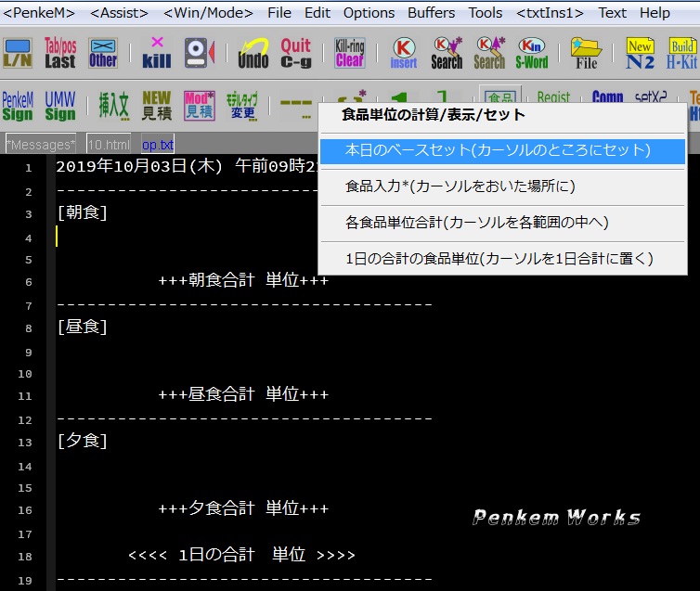Click the Mod 見積 icon
Image resolution: width=700 pixels, height=591 pixels.
200,106
